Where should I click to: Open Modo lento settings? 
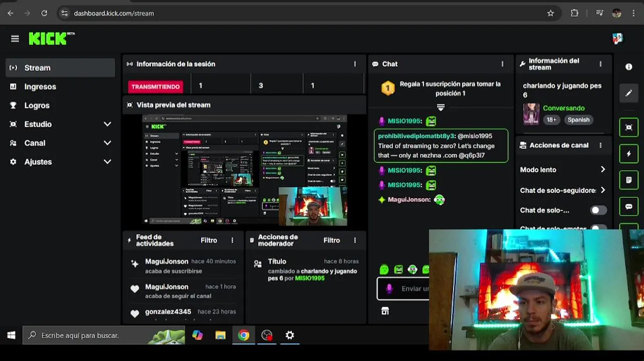click(563, 170)
